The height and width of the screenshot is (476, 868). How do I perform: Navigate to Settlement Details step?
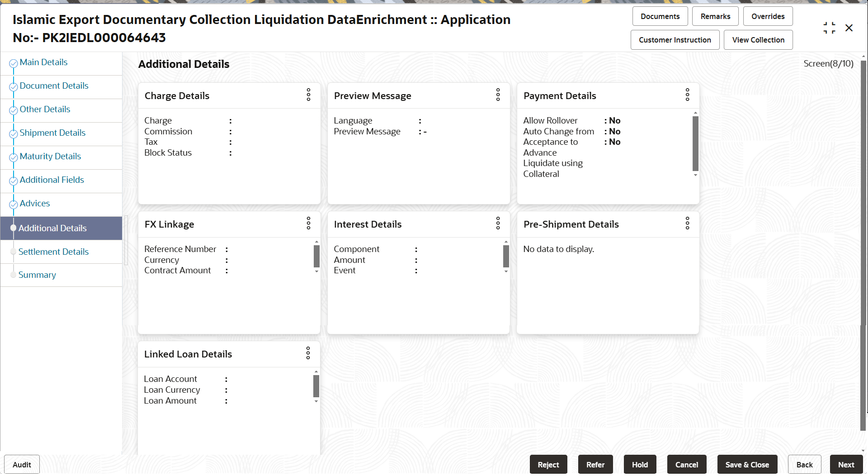click(x=53, y=252)
